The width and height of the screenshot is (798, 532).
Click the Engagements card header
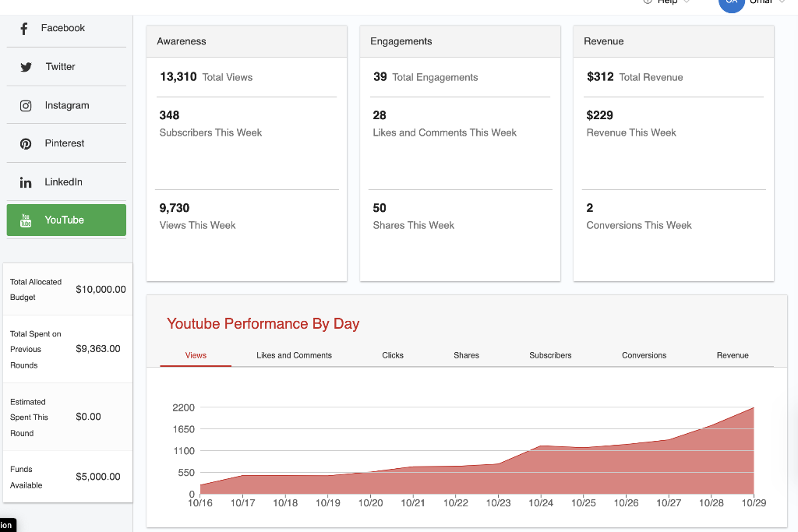pyautogui.click(x=460, y=41)
